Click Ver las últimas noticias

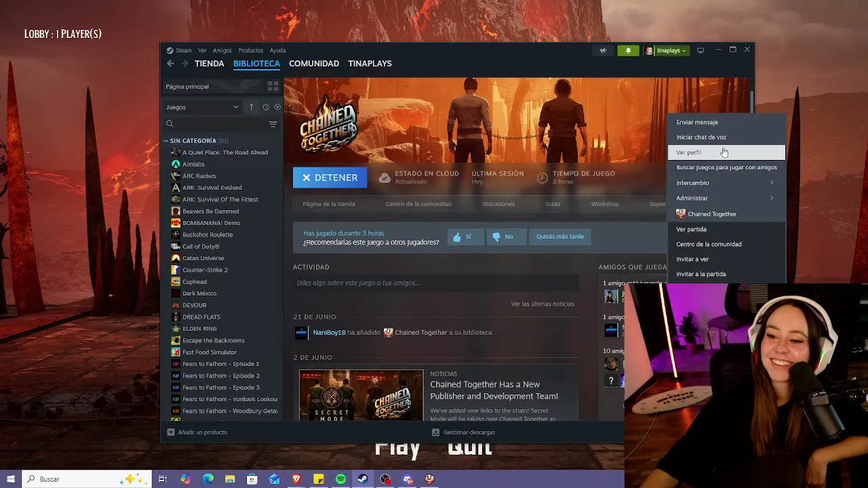click(x=542, y=304)
